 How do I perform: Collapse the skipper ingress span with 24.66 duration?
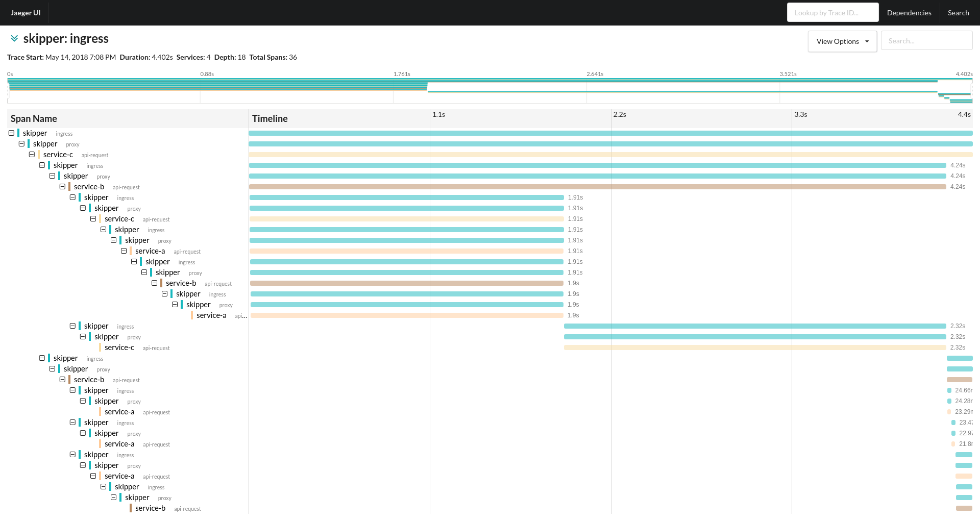click(72, 390)
